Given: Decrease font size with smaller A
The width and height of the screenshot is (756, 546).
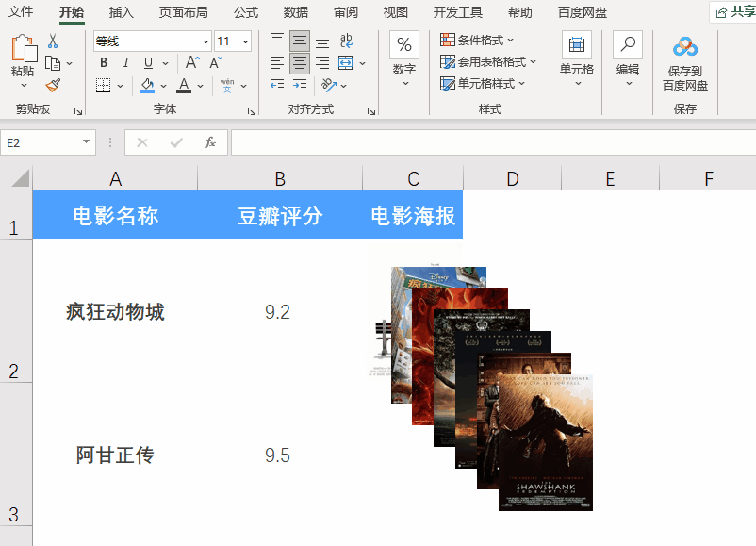Looking at the screenshot, I should tap(216, 62).
